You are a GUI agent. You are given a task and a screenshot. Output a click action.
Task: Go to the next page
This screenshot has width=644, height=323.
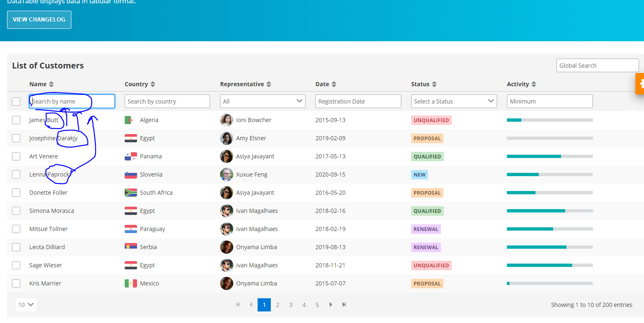coord(331,304)
